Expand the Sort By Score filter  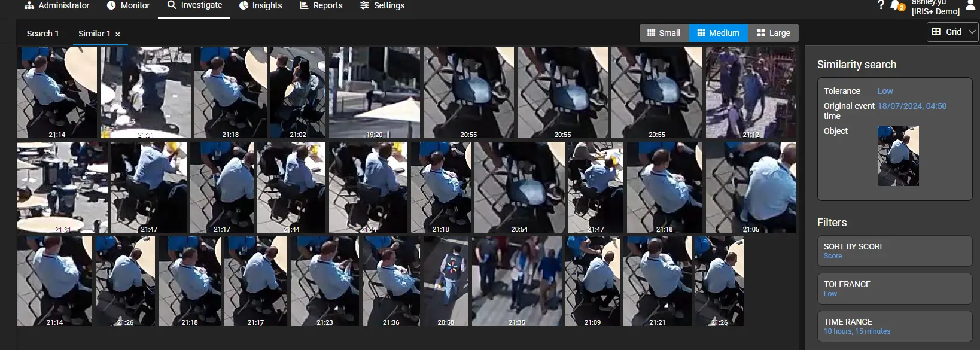pyautogui.click(x=894, y=251)
